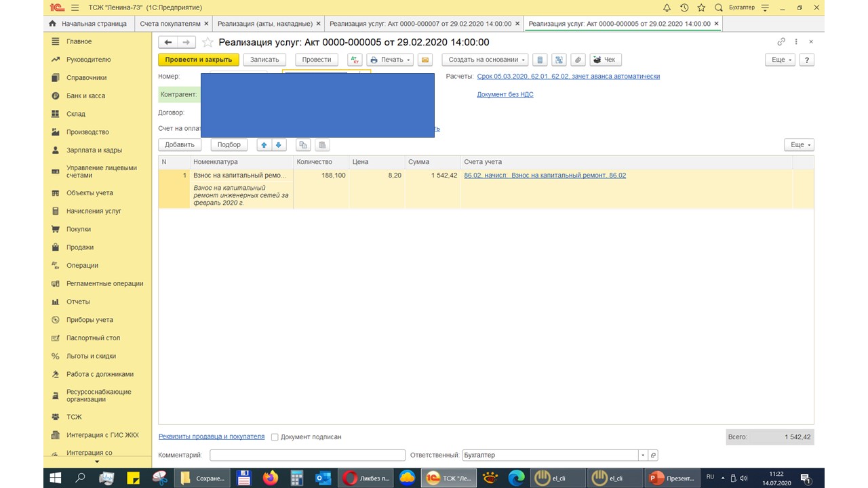Click the Записать button
This screenshot has height=488, width=868.
[264, 60]
